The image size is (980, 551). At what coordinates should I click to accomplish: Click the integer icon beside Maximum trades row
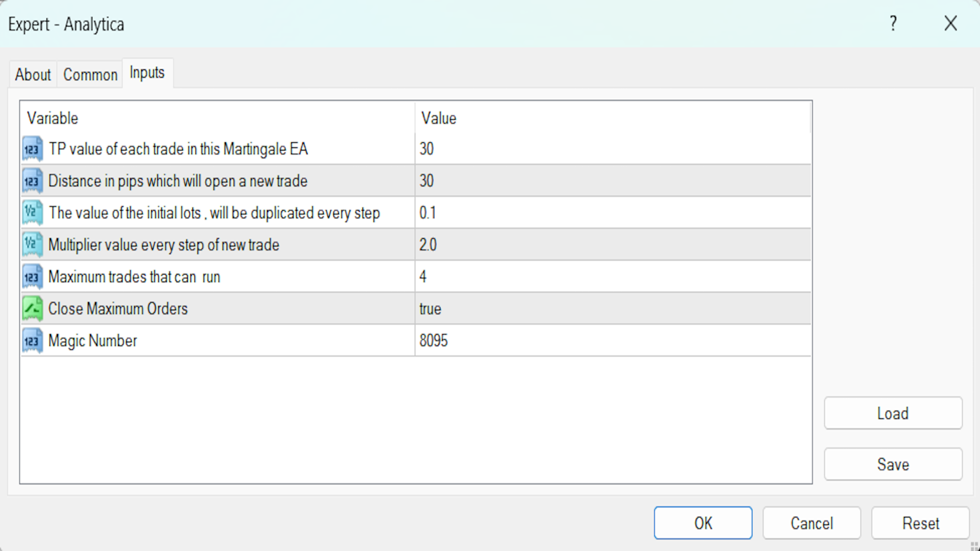click(32, 277)
